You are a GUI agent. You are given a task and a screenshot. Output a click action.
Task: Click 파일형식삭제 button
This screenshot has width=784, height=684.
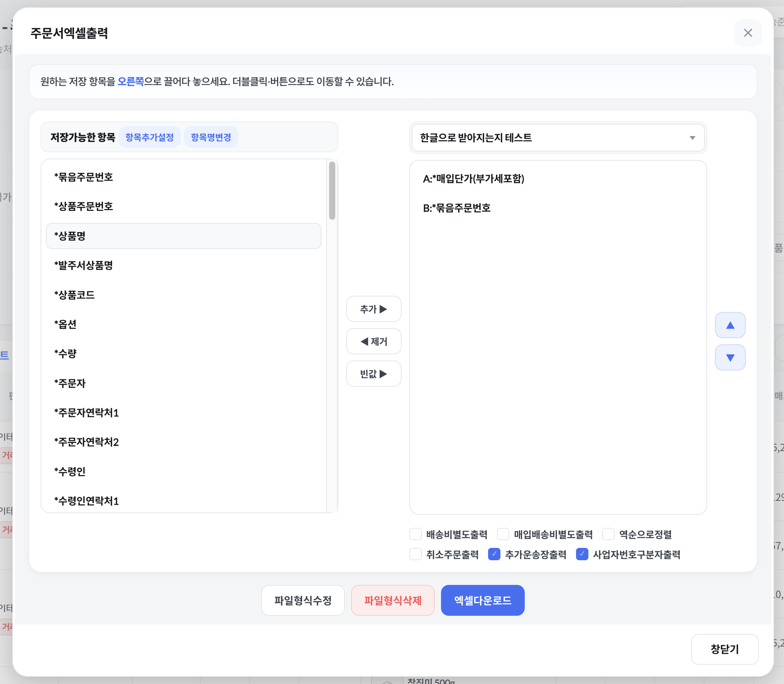393,600
